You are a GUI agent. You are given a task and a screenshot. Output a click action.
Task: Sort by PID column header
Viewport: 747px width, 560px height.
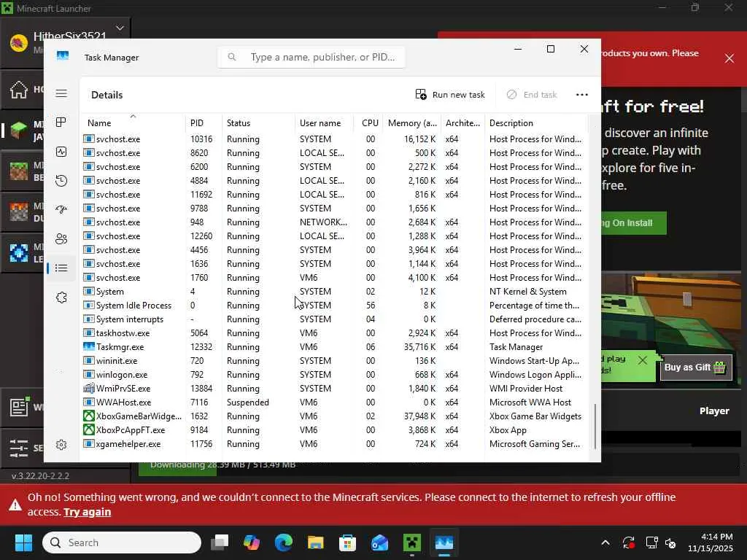click(x=204, y=122)
